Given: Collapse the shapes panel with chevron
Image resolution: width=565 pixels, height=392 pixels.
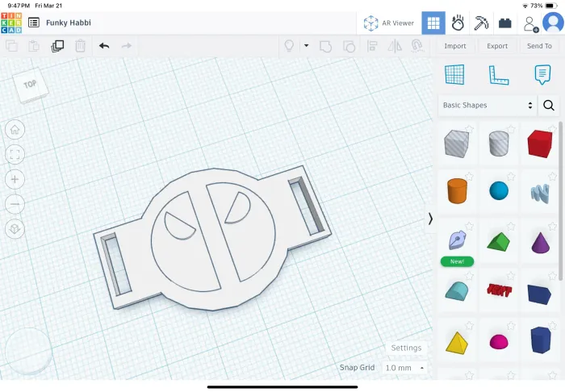Looking at the screenshot, I should click(430, 219).
